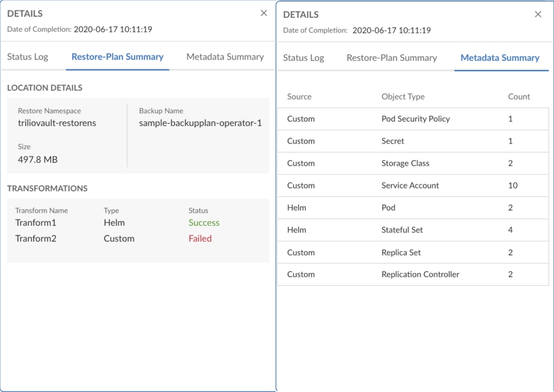Click the Object Type column header
This screenshot has width=554, height=392.
(403, 97)
